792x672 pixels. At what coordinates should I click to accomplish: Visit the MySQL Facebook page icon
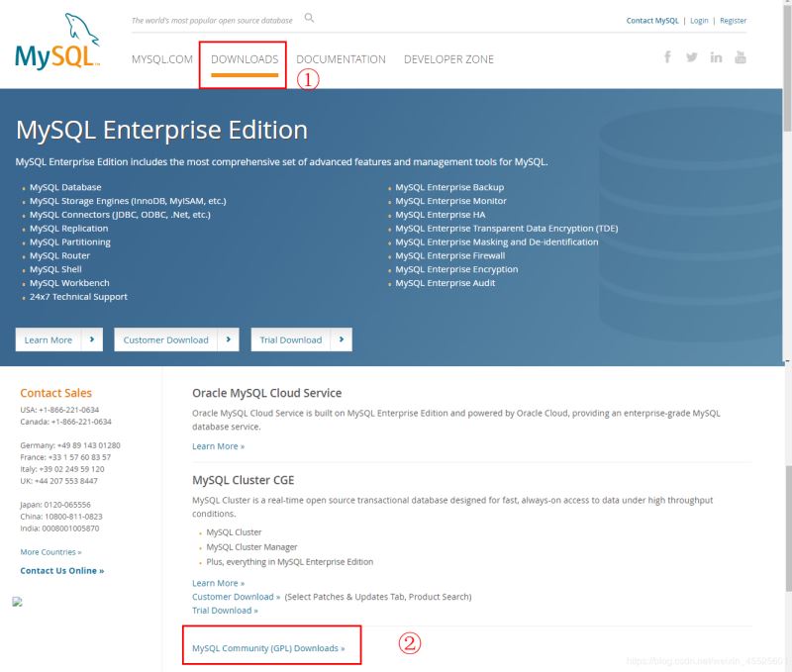[x=668, y=57]
